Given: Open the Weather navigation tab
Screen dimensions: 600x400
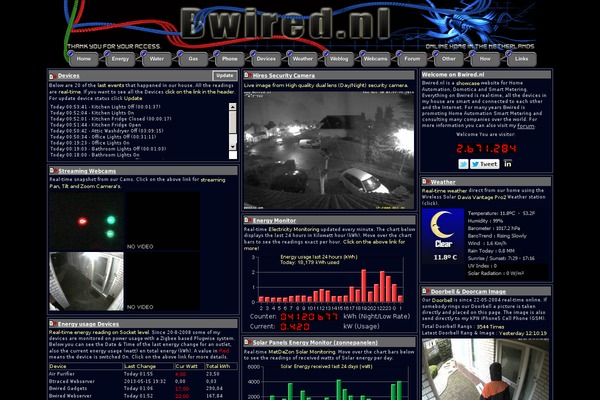Looking at the screenshot, I should pos(303,59).
